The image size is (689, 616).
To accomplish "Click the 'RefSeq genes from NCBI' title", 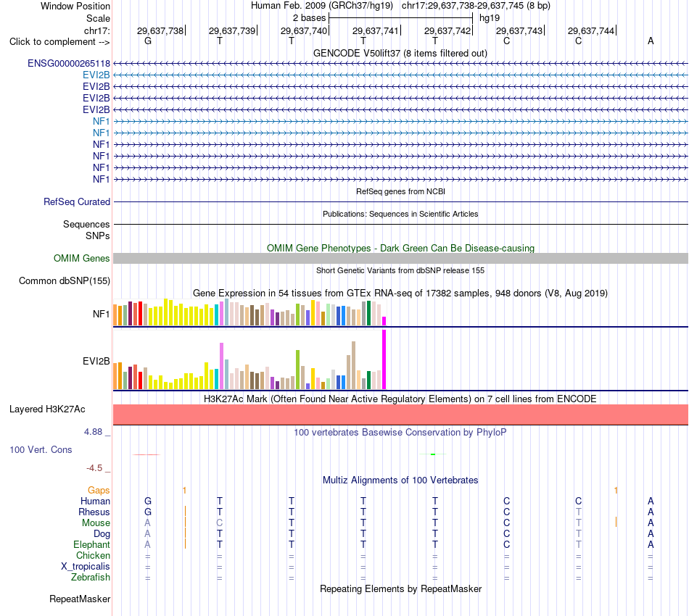I will [400, 191].
